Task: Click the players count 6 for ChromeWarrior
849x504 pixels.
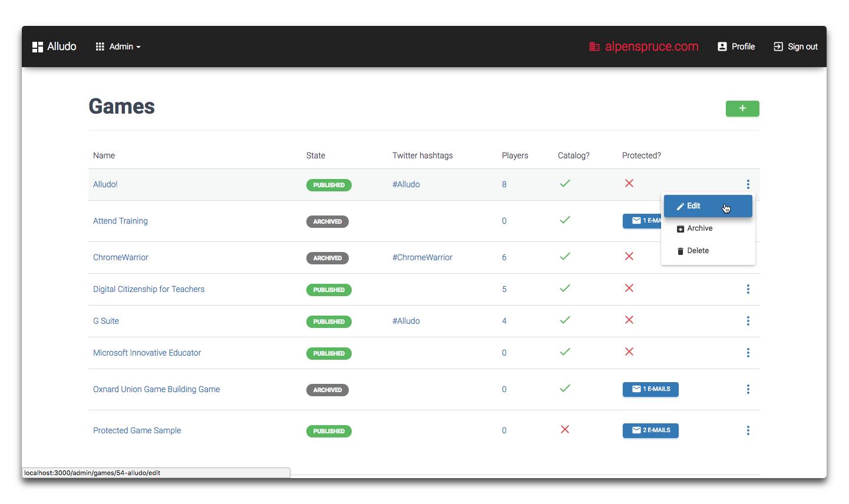Action: (504, 257)
